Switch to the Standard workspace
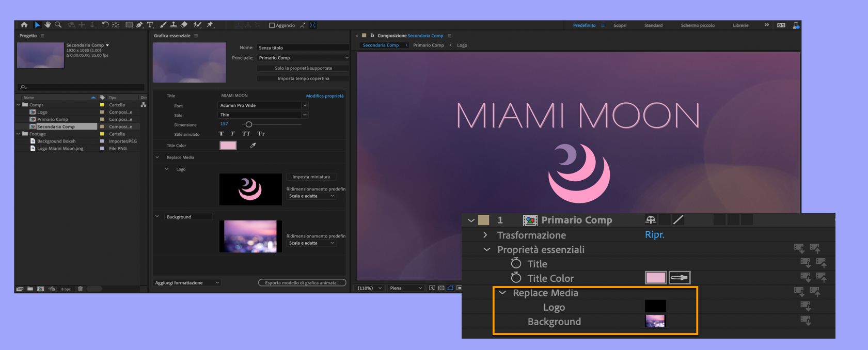 (x=653, y=25)
